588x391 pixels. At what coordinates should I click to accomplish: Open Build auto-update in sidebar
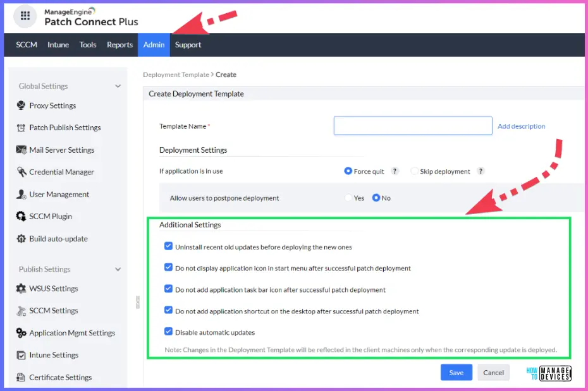click(x=59, y=239)
